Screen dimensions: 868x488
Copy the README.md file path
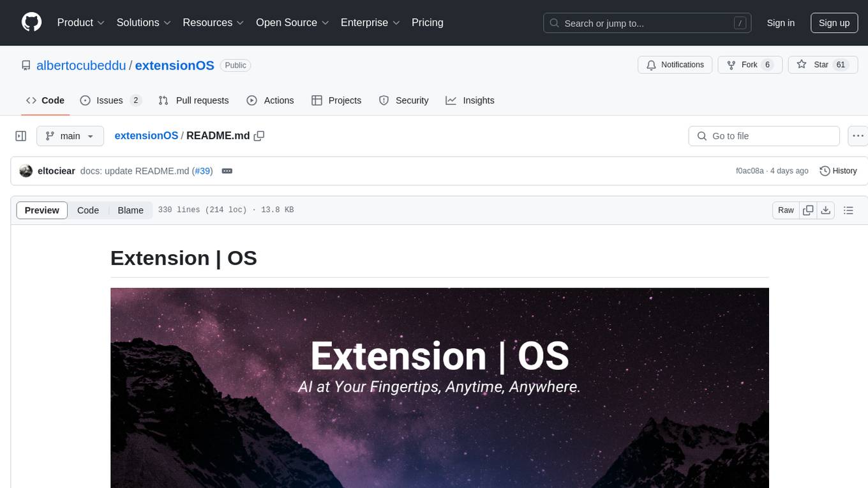point(259,135)
